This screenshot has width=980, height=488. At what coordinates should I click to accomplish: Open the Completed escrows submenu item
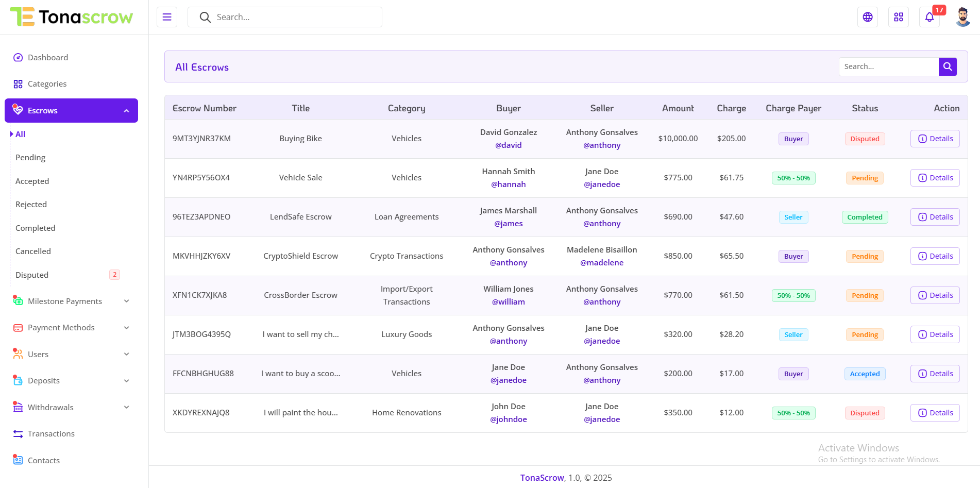tap(35, 228)
